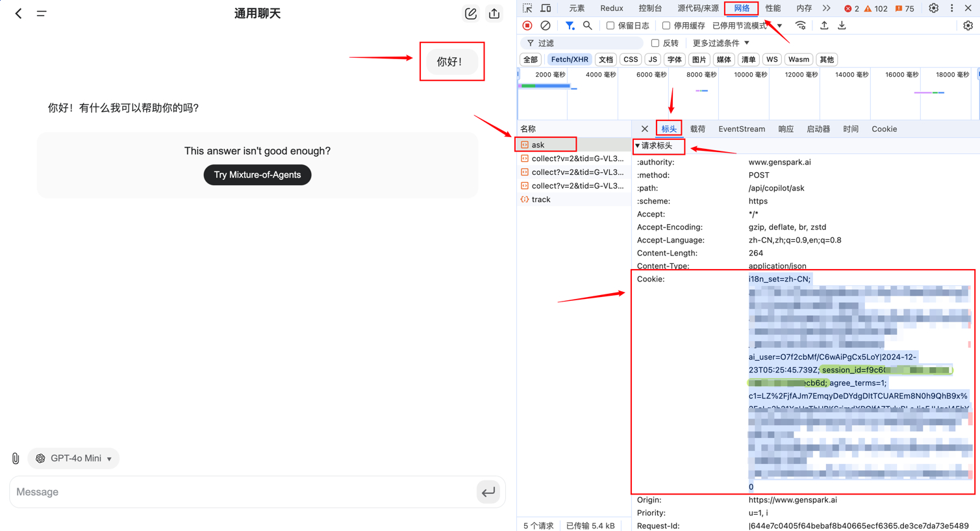This screenshot has width=980, height=531.
Task: Click the export HAR download icon
Action: [842, 25]
